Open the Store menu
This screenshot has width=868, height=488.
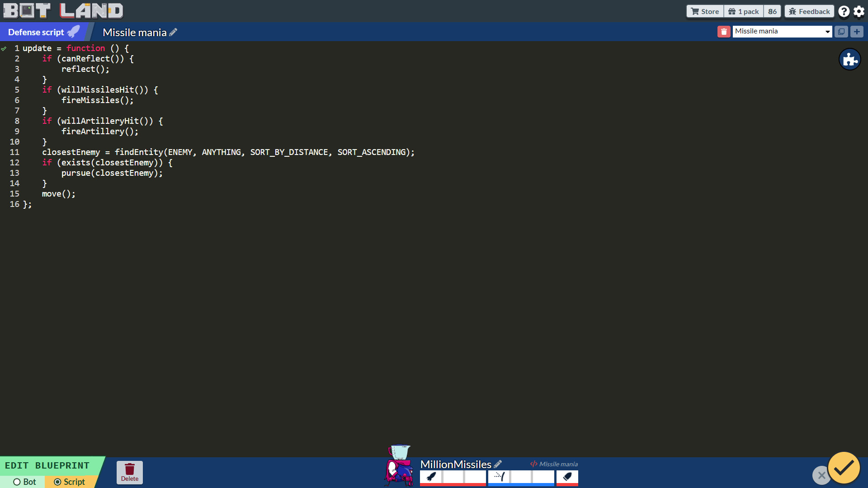pyautogui.click(x=704, y=11)
